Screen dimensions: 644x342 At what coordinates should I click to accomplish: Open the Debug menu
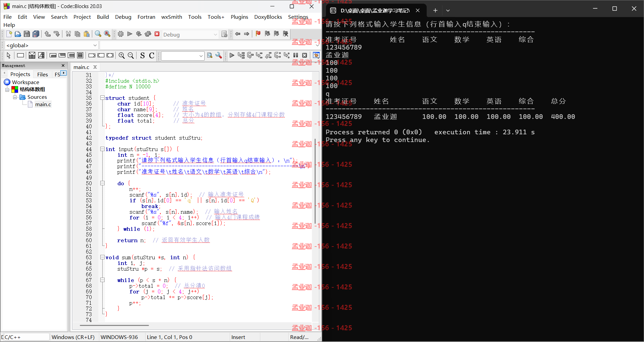(x=123, y=17)
